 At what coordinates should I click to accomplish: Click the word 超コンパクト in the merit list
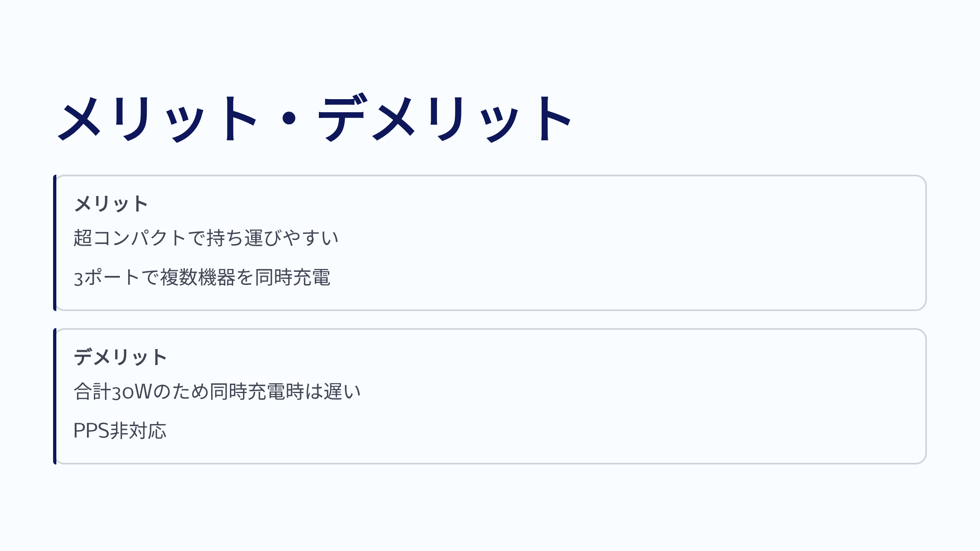click(x=120, y=238)
